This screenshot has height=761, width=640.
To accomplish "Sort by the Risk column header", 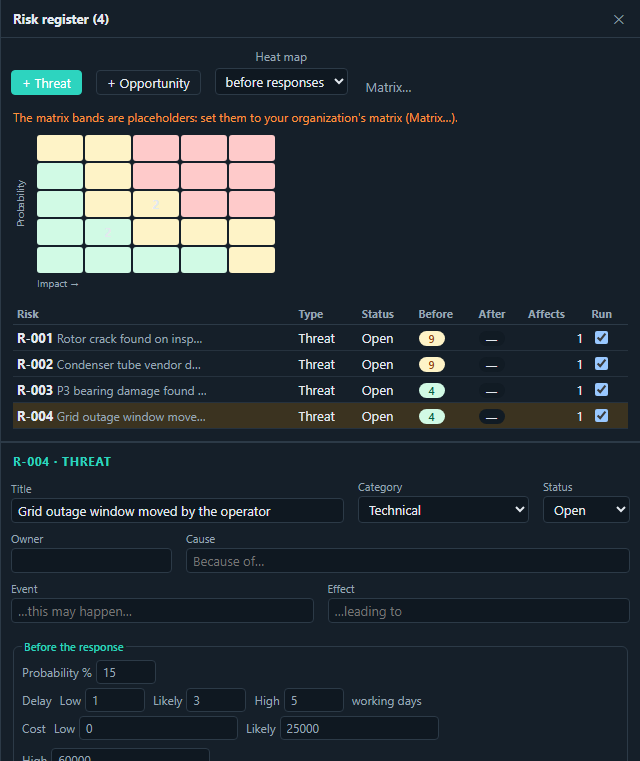I will (28, 314).
